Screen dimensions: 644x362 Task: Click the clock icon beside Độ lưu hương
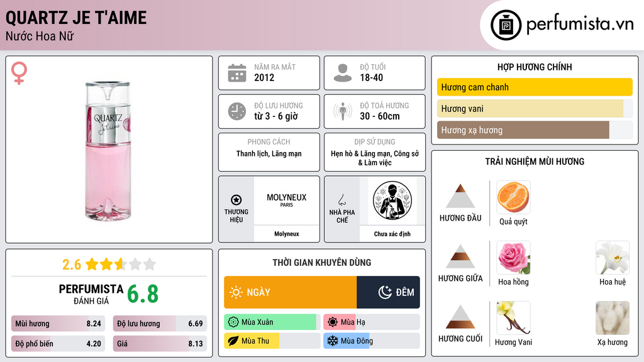click(237, 111)
